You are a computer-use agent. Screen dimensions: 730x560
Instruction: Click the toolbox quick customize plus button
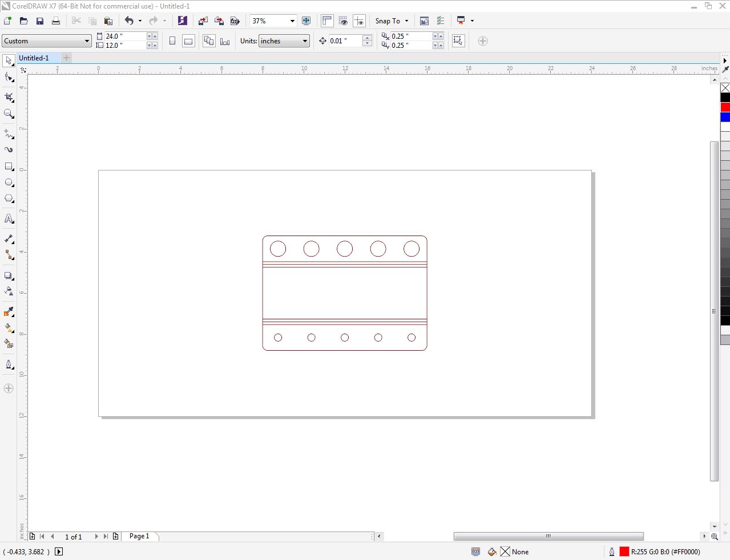click(9, 388)
